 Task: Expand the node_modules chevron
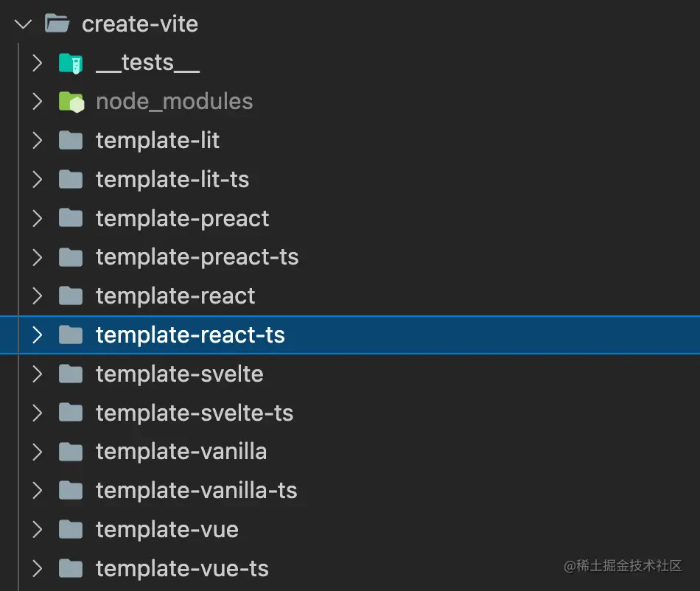38,102
